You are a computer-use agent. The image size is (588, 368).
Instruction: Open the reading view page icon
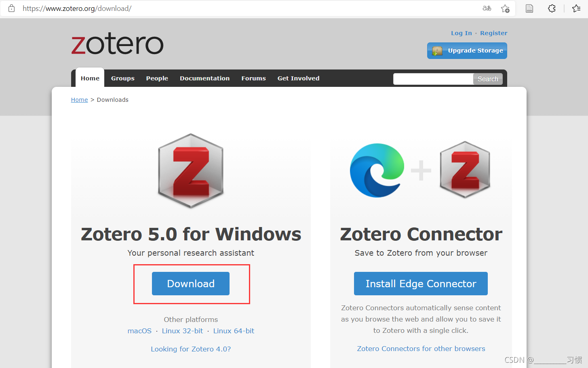point(529,8)
